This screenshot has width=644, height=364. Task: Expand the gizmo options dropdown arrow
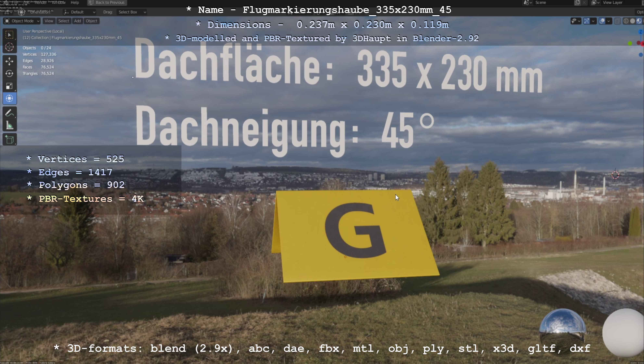(593, 21)
